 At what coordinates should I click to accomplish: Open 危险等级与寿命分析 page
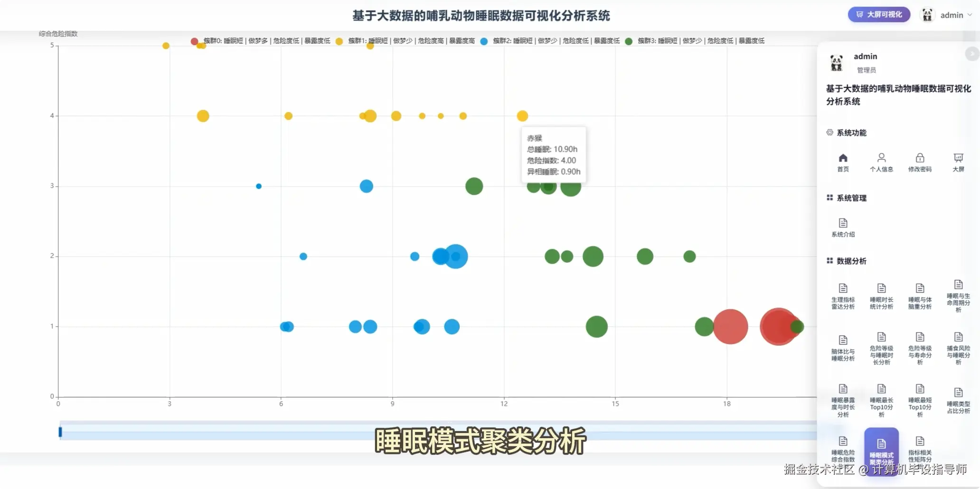tap(920, 348)
